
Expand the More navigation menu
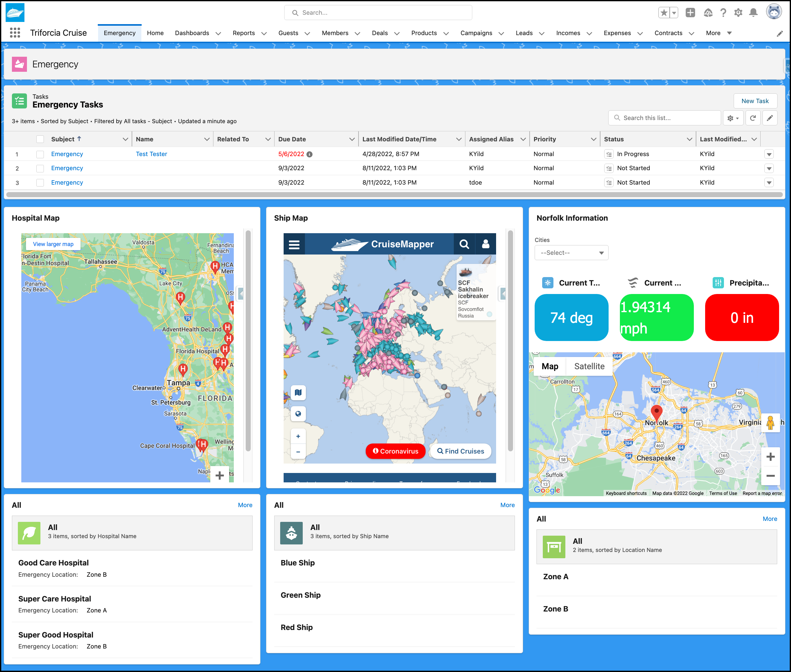(x=718, y=33)
